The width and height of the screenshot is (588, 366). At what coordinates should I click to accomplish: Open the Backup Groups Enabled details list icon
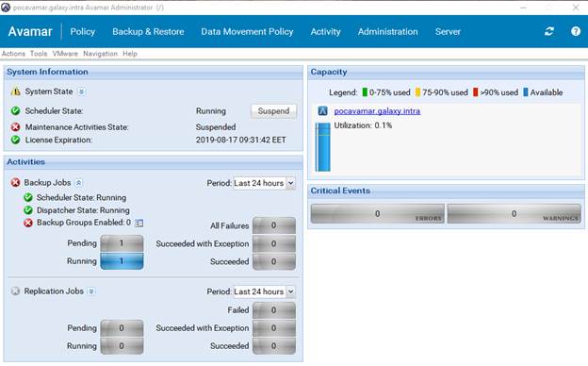pos(139,223)
